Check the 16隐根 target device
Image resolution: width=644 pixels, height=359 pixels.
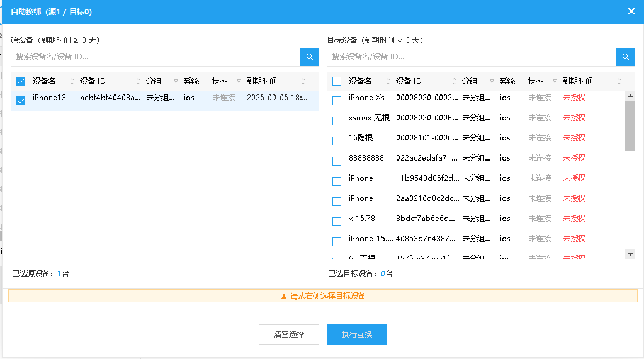pos(337,141)
